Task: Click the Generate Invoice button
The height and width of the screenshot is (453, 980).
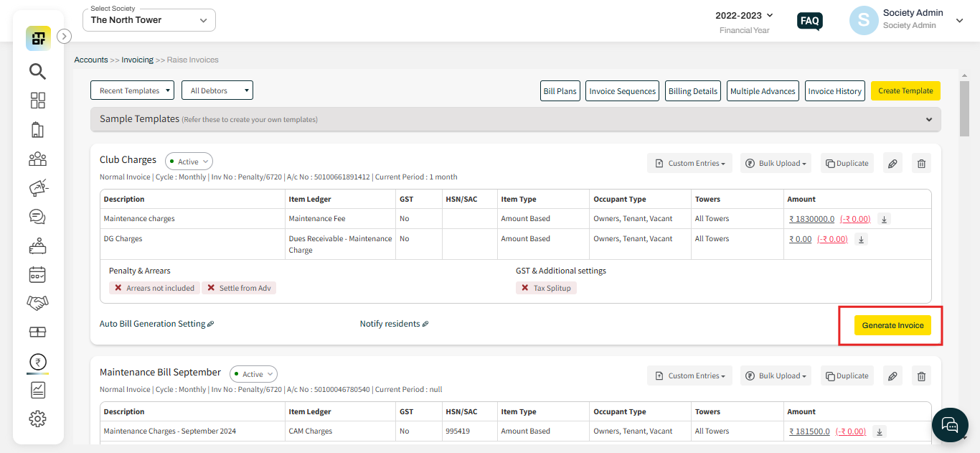Action: click(x=892, y=325)
